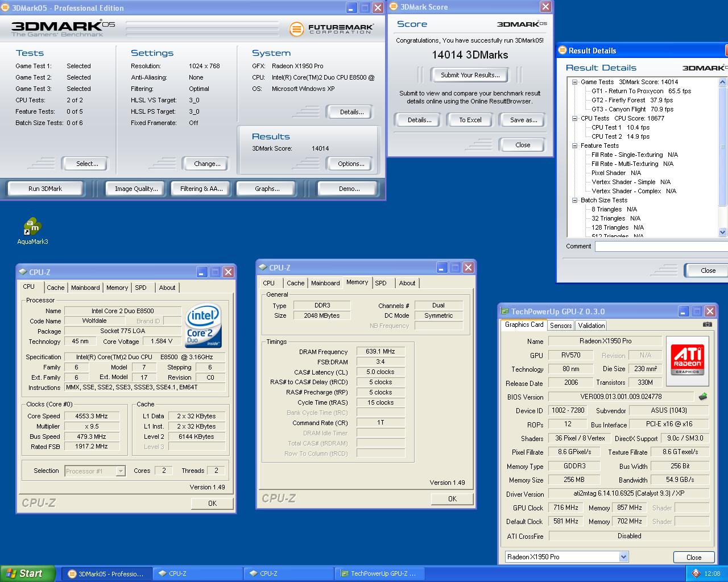Open the Processor #1 selection dropdown
Screen dimensions: 728x582
pyautogui.click(x=121, y=471)
